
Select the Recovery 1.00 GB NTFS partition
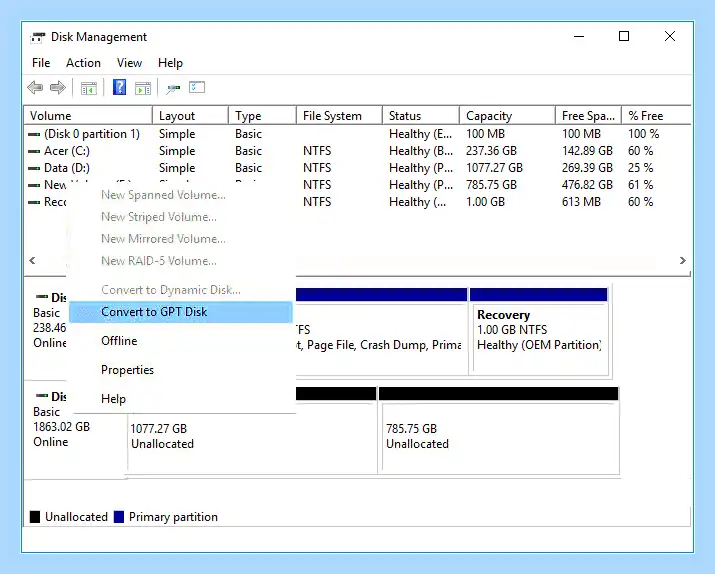[x=539, y=331]
